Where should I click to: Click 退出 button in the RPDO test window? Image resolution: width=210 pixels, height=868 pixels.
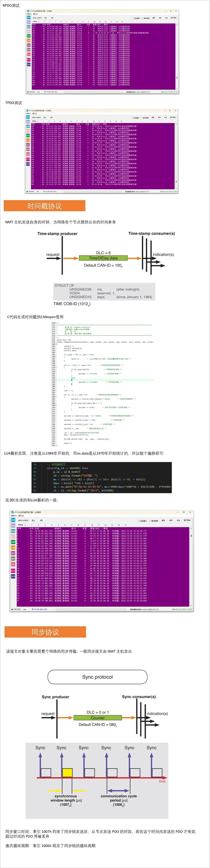tap(45, 18)
